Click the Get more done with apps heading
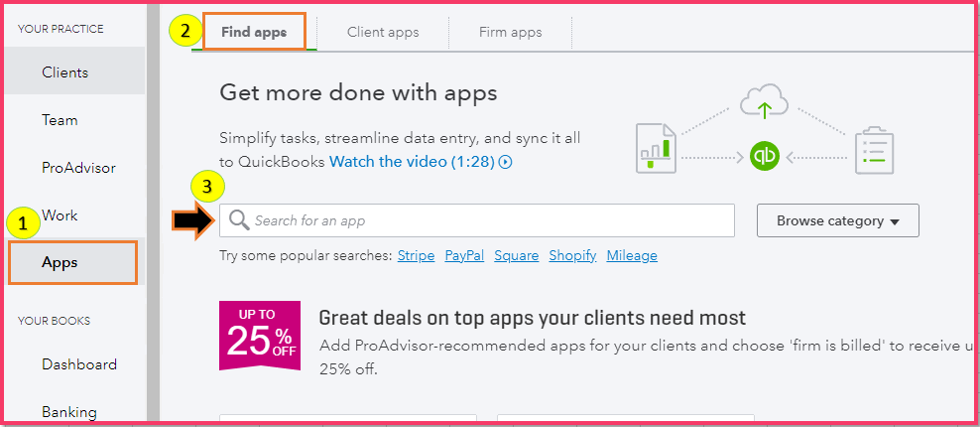 [358, 93]
